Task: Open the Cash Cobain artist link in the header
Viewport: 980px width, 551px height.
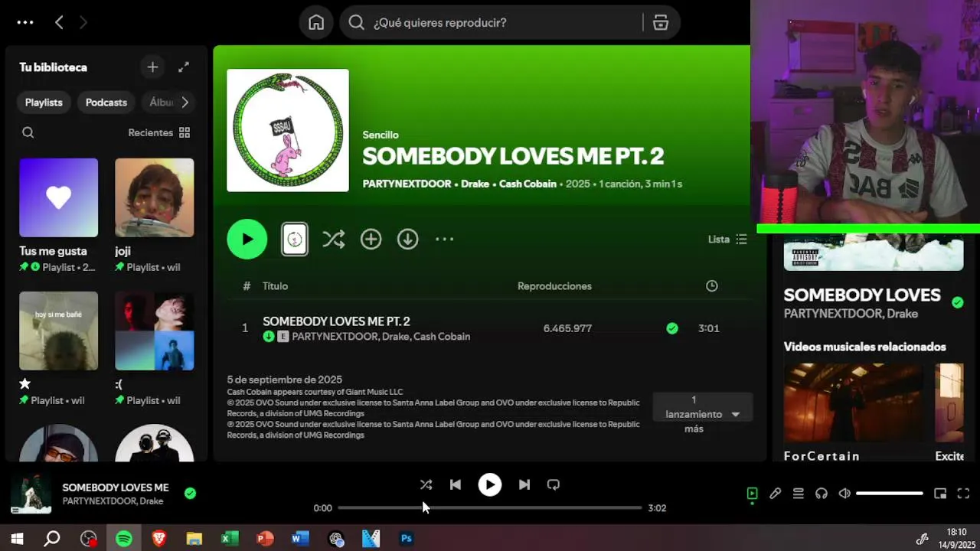Action: pyautogui.click(x=528, y=184)
